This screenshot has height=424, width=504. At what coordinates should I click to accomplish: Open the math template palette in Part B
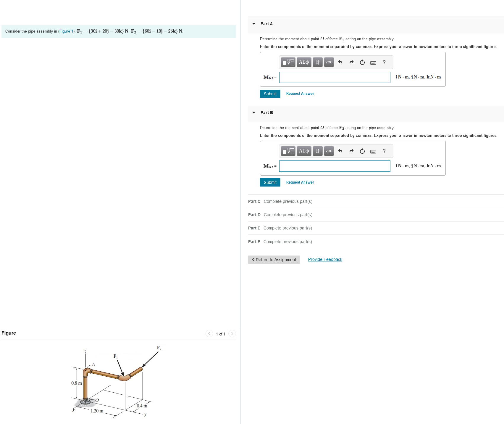[287, 151]
